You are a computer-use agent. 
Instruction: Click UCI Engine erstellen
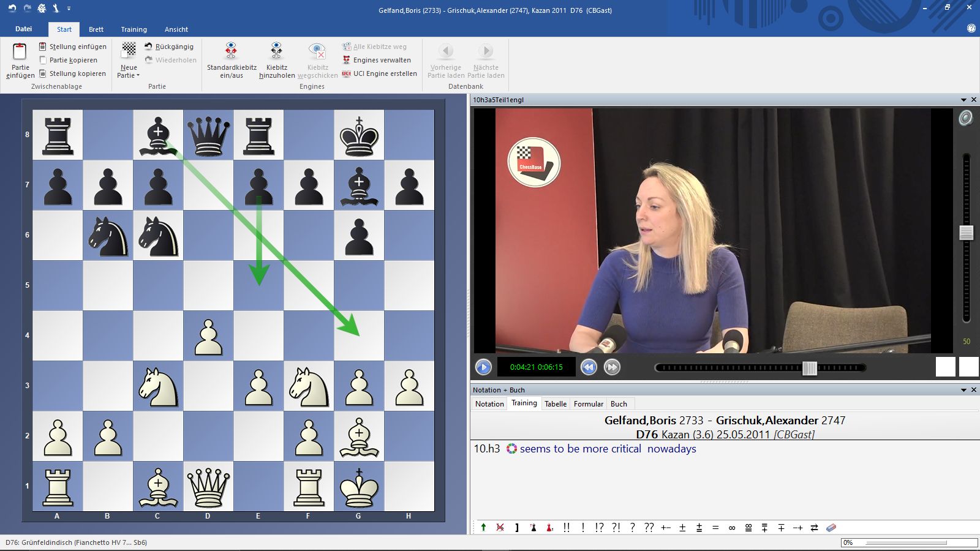click(x=384, y=73)
